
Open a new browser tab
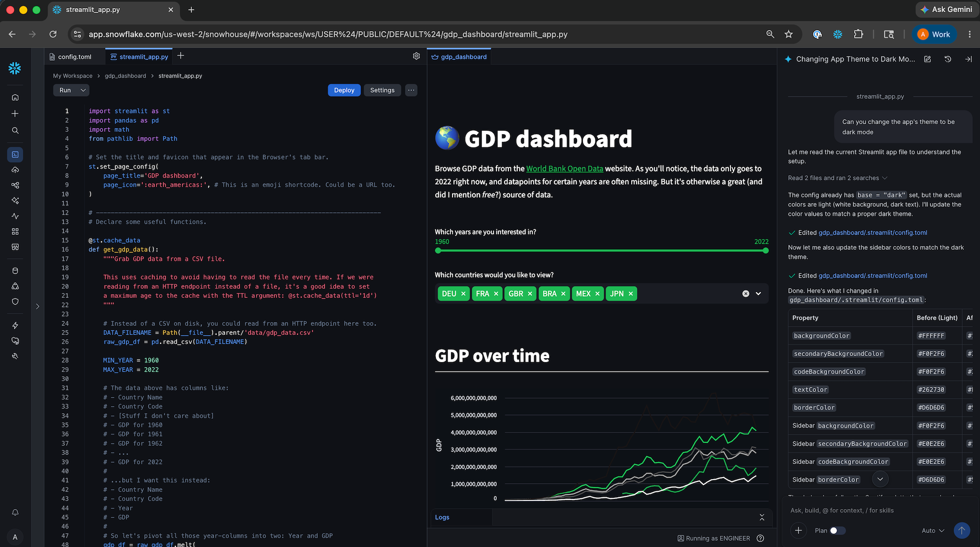(191, 10)
